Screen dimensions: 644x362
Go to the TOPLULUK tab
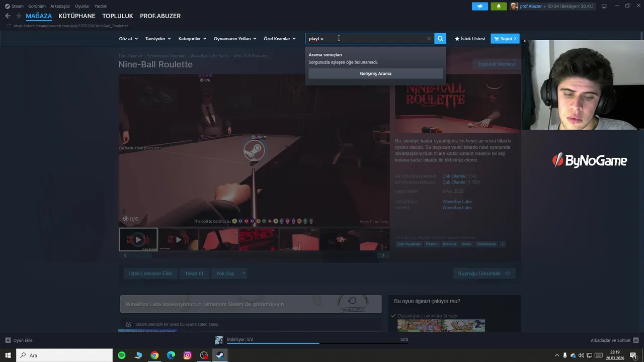(118, 16)
